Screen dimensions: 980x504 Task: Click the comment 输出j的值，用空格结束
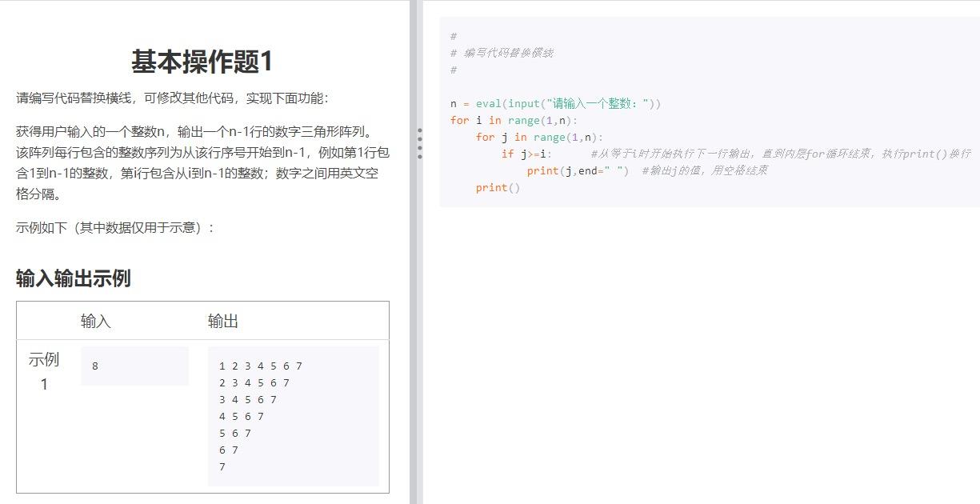click(x=705, y=170)
